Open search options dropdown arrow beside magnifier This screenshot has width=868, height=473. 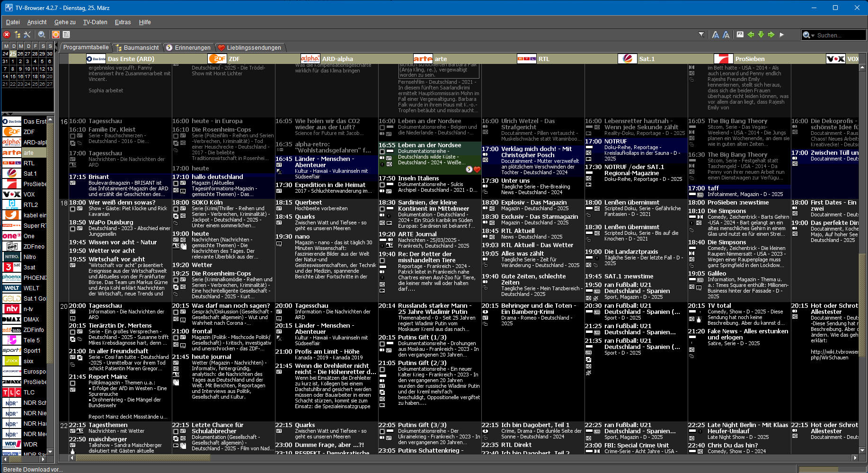(x=813, y=36)
